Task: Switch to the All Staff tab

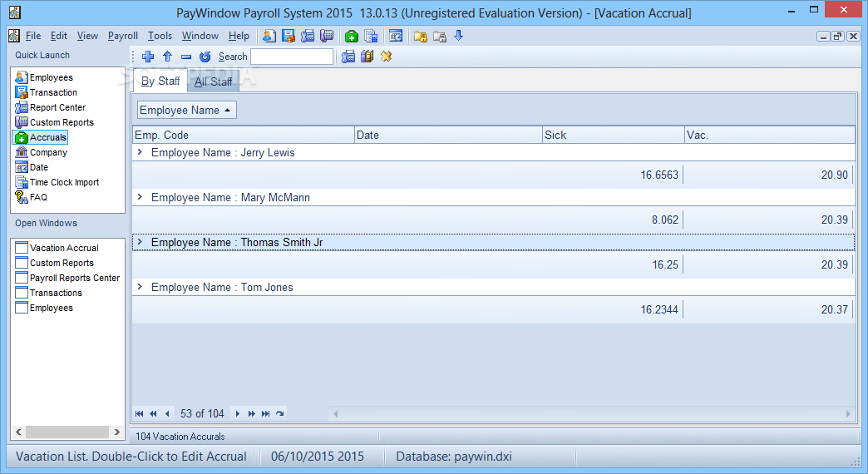Action: (213, 82)
